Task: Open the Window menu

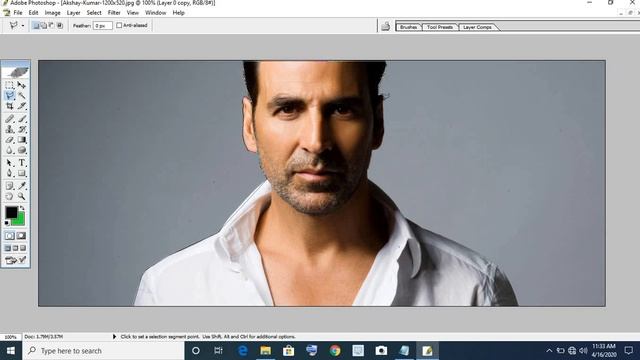Action: point(156,13)
